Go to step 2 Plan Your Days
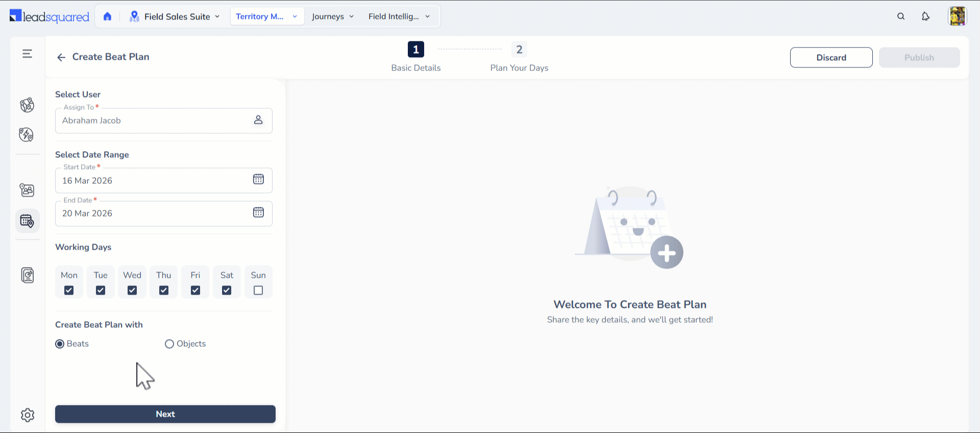980x433 pixels. click(x=519, y=57)
